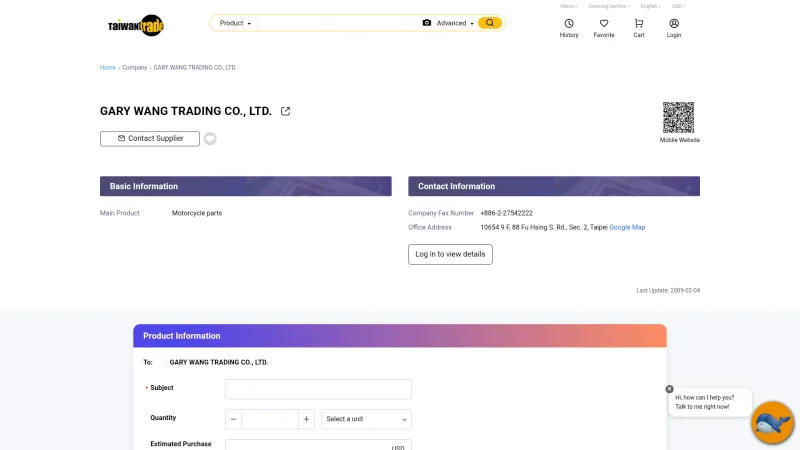This screenshot has height=450, width=800.
Task: Click Log in to view details
Action: coord(450,255)
